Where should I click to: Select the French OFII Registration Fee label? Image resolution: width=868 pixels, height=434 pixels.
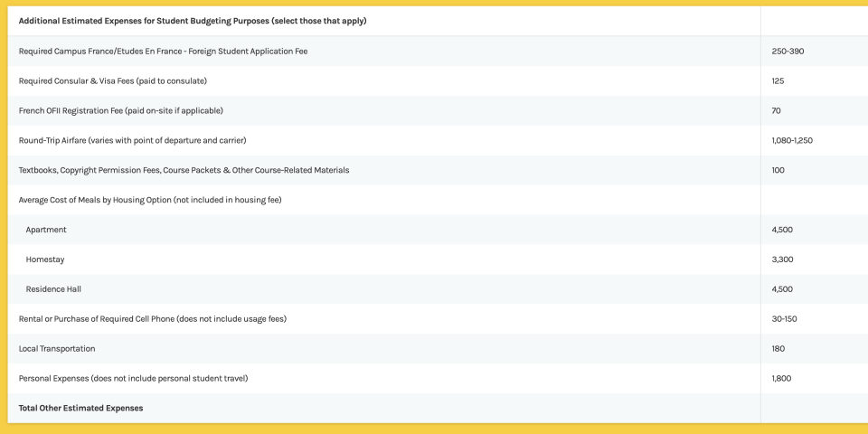click(x=120, y=110)
